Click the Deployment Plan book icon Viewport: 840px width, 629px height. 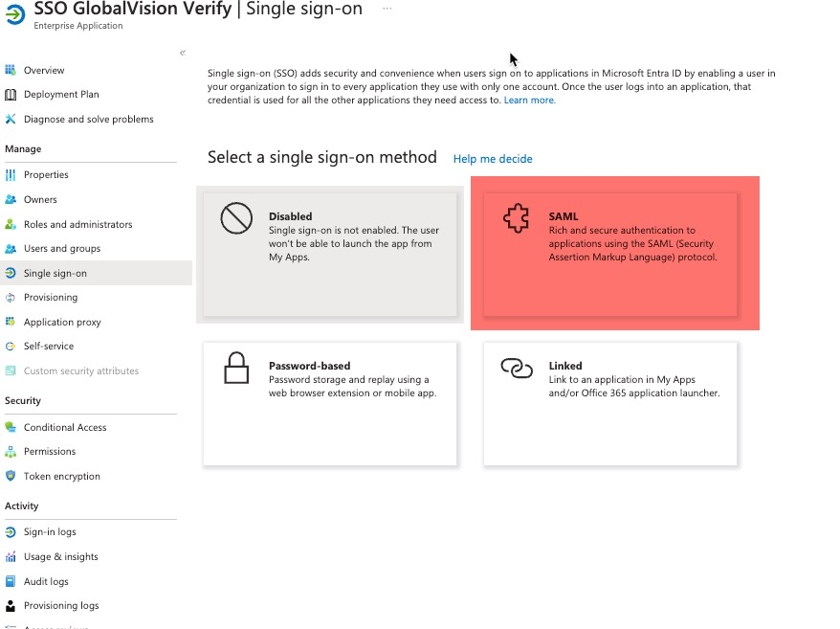coord(11,95)
